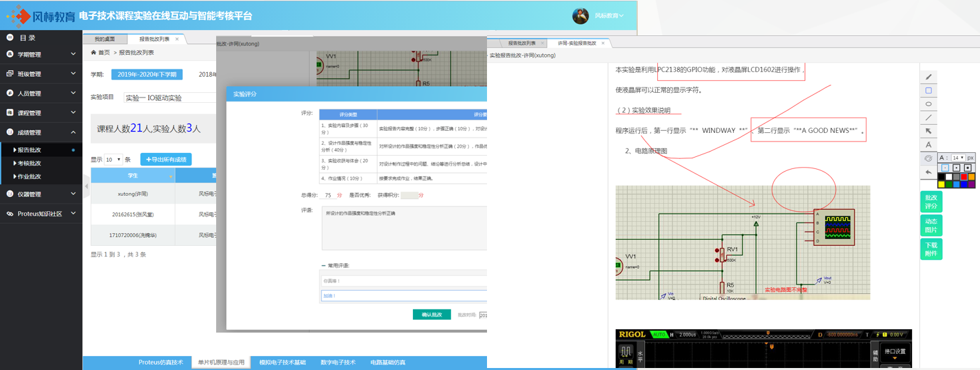Select the arrow annotation tool
980x370 pixels.
(x=929, y=131)
